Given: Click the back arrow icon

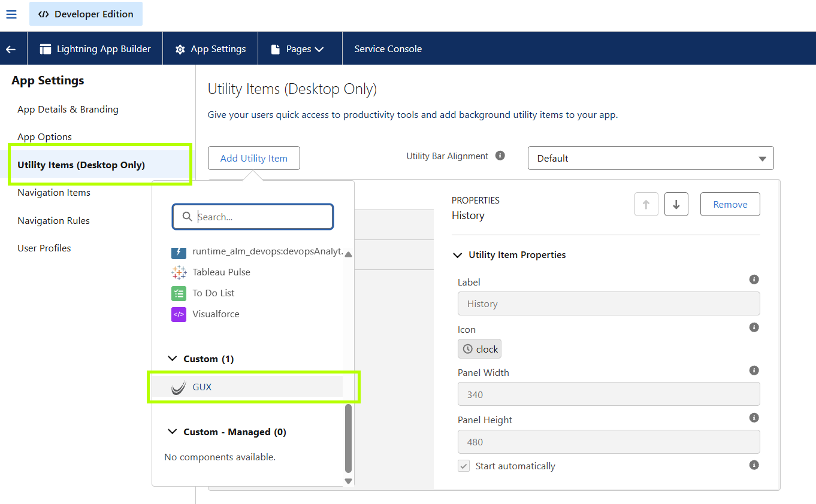Looking at the screenshot, I should (x=11, y=49).
